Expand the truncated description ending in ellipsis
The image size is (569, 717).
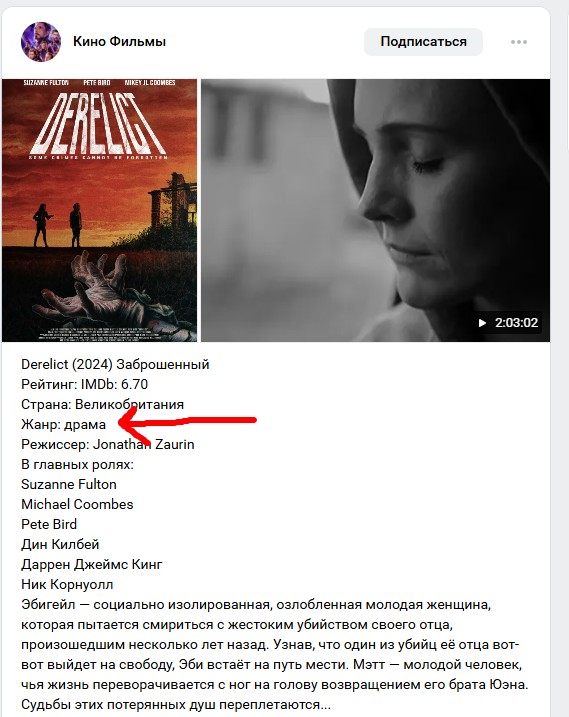point(325,705)
